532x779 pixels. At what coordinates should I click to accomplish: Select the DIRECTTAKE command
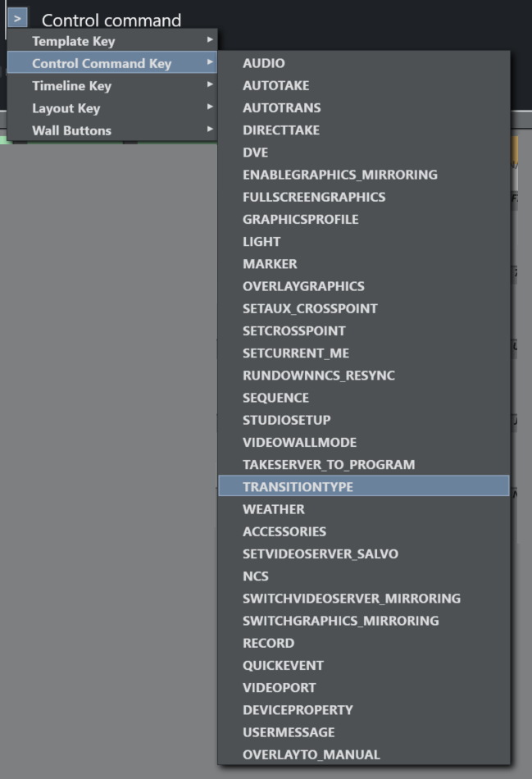281,130
